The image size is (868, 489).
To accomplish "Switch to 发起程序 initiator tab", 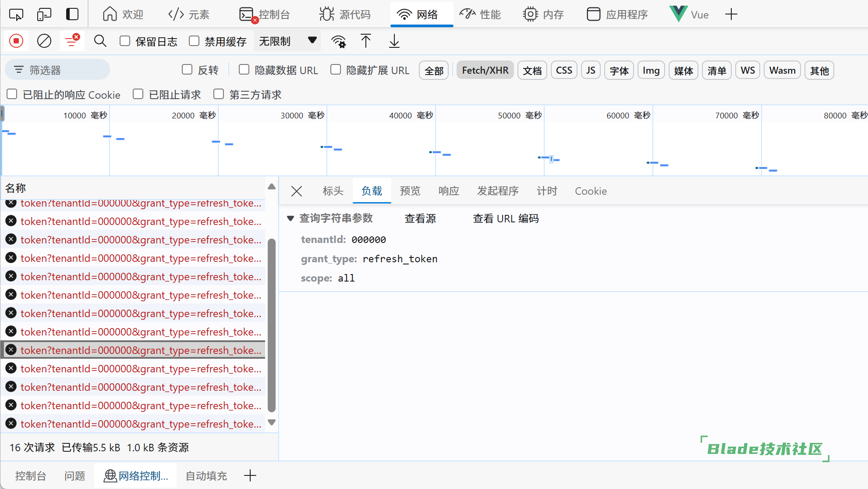I will (x=498, y=191).
